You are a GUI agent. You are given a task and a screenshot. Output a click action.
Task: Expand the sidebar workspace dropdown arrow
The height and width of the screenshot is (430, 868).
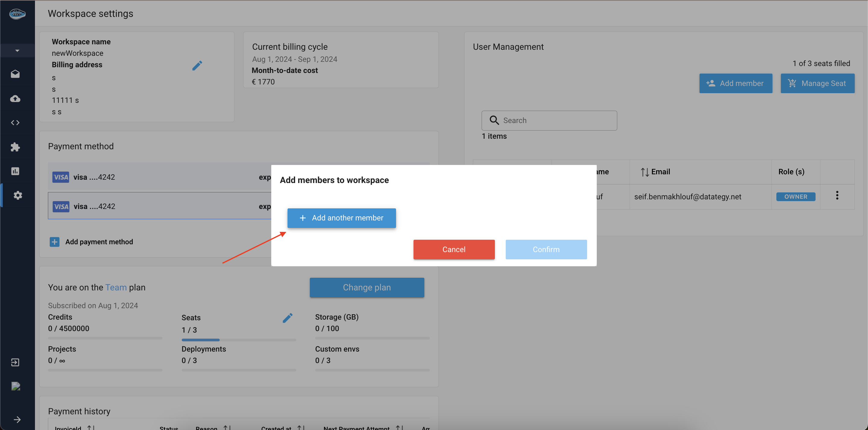pos(17,51)
